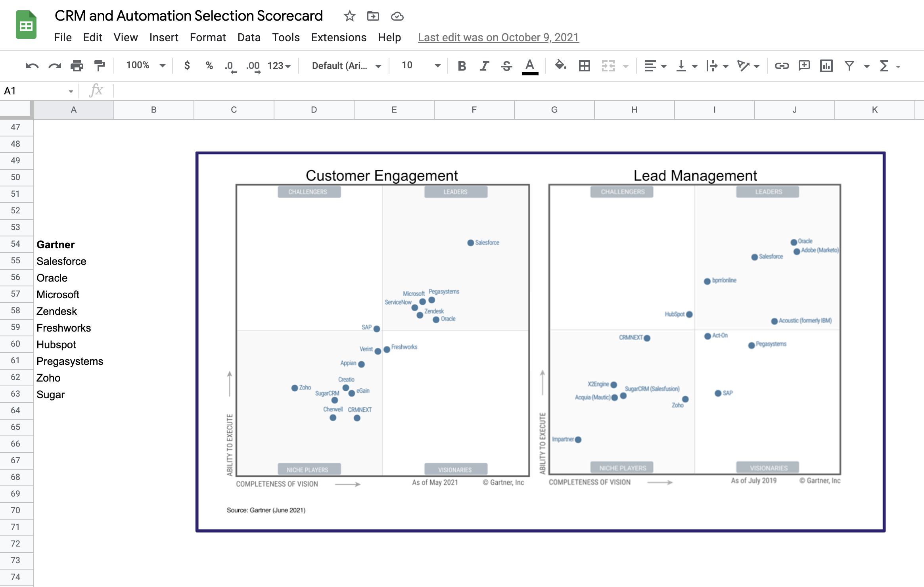The image size is (924, 587).
Task: Expand the merge cells options arrow
Action: [626, 66]
